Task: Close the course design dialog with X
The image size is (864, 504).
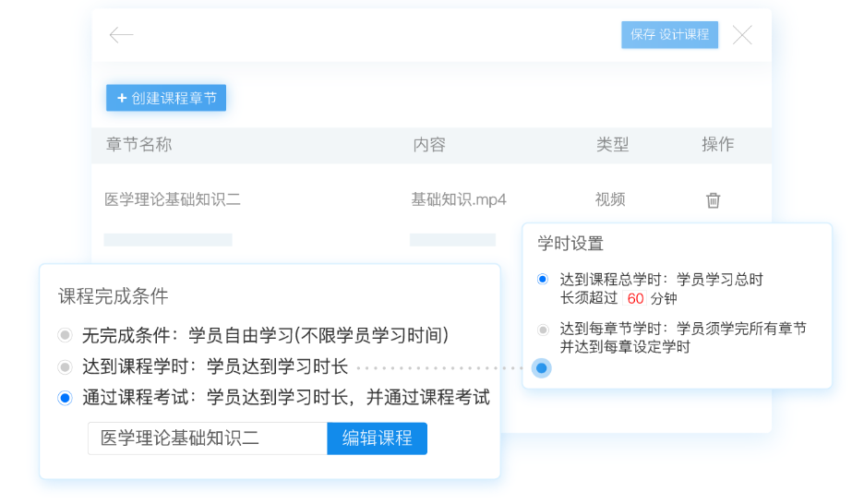Action: pyautogui.click(x=742, y=35)
